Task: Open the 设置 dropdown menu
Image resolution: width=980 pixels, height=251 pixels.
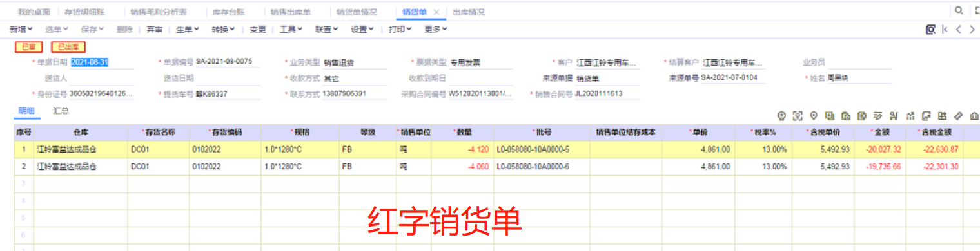Action: (362, 30)
